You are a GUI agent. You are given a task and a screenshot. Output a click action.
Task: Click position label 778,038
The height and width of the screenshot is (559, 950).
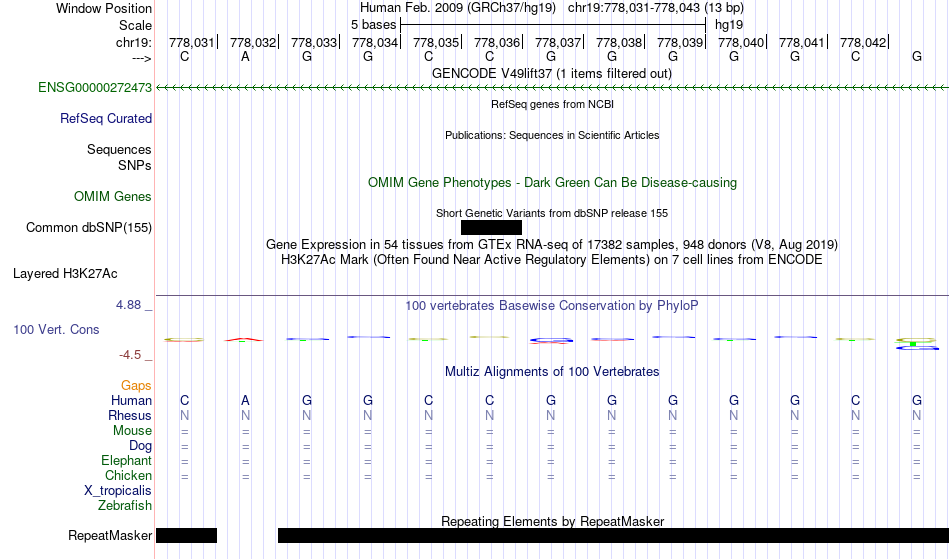tap(619, 42)
